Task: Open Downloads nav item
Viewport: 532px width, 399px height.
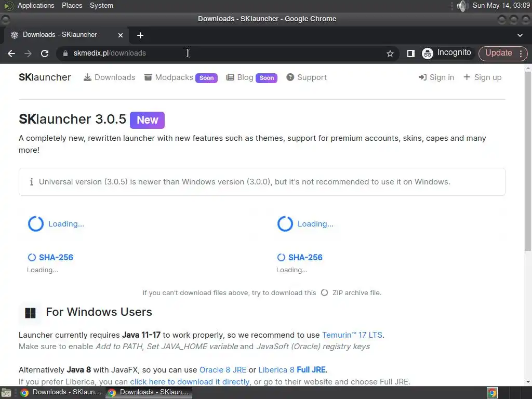Action: (109, 77)
